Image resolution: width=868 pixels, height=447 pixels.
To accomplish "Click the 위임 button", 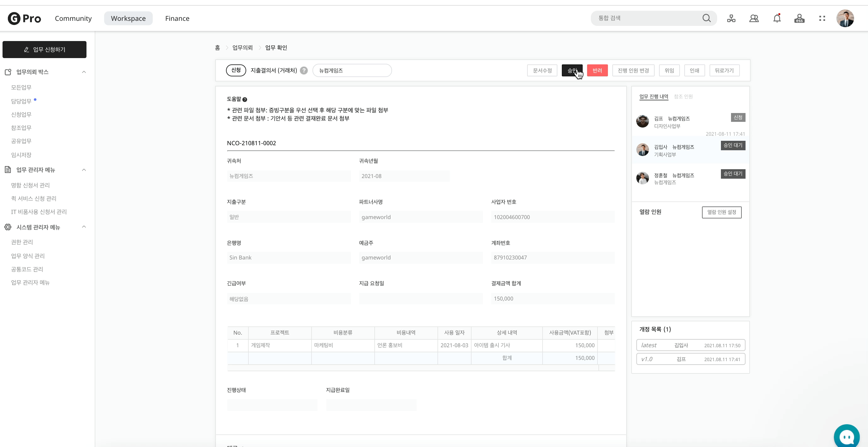I will pyautogui.click(x=669, y=70).
